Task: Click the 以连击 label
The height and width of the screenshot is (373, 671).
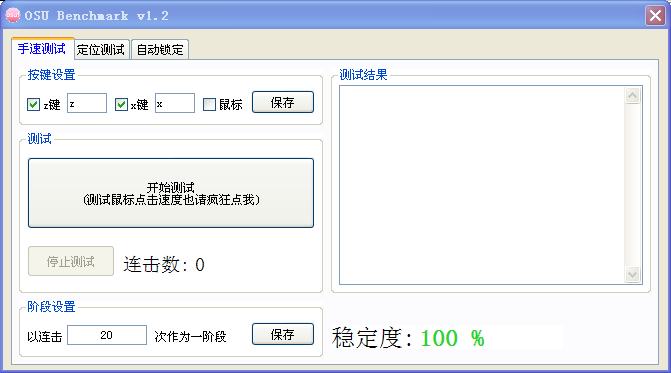Action: (x=45, y=337)
